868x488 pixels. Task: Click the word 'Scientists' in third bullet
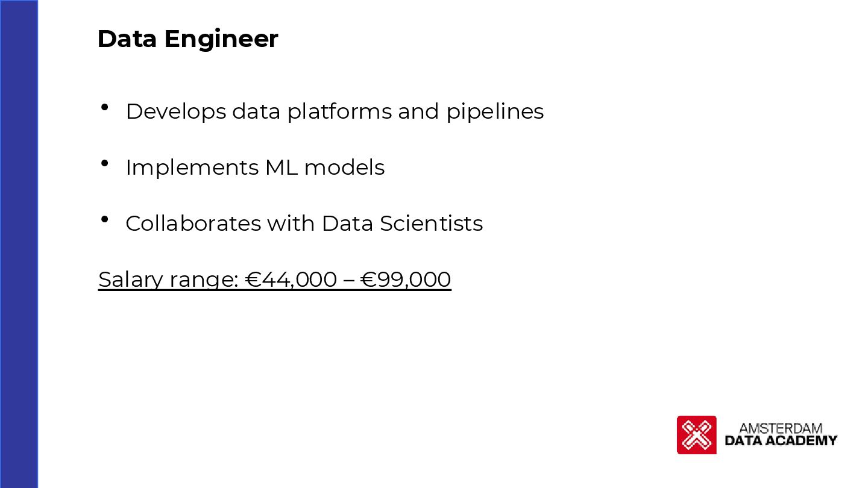pos(431,224)
